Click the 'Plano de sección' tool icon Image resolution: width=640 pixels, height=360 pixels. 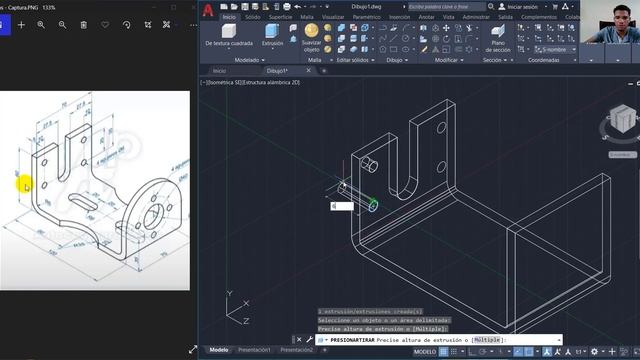498,31
